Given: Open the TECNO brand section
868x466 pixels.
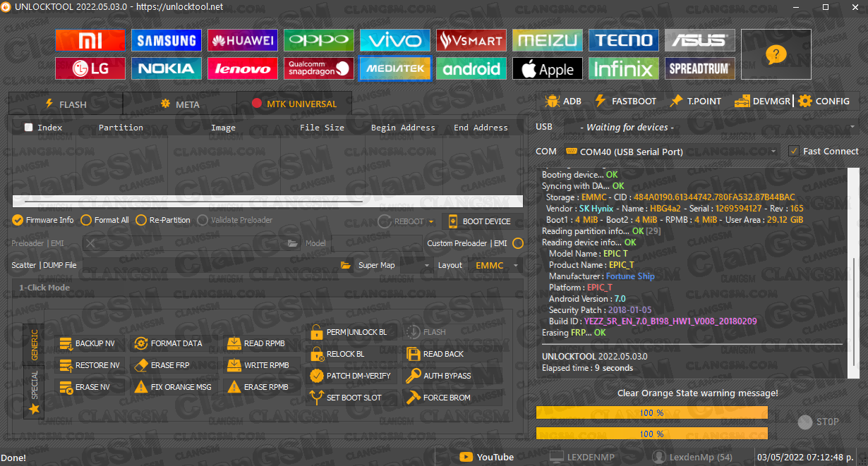Looking at the screenshot, I should 624,40.
